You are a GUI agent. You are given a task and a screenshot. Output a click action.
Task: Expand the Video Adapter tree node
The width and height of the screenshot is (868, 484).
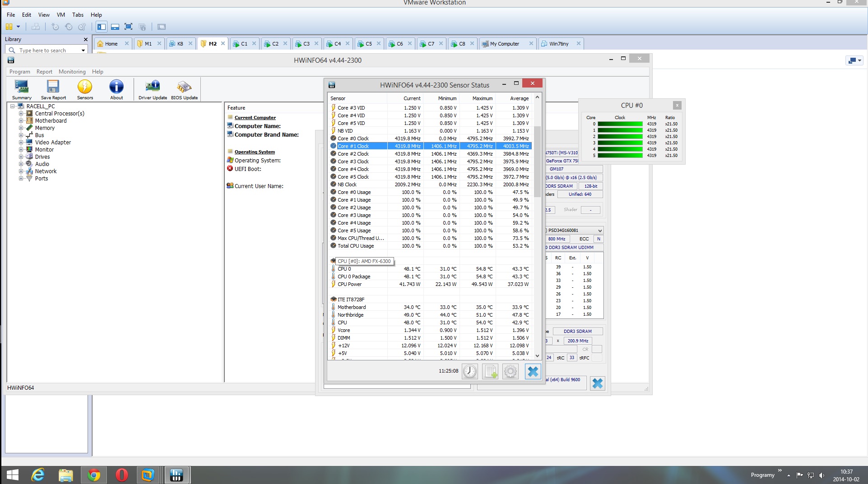[21, 143]
